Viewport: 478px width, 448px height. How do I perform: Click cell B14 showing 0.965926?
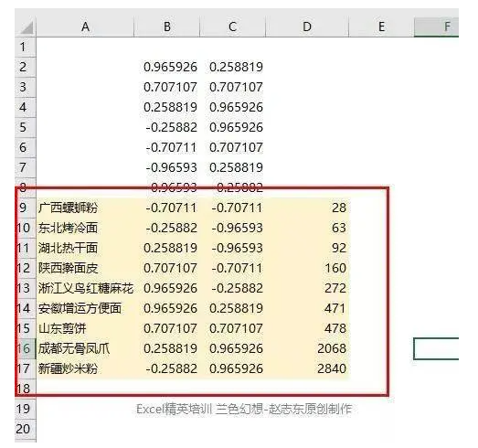tap(166, 309)
